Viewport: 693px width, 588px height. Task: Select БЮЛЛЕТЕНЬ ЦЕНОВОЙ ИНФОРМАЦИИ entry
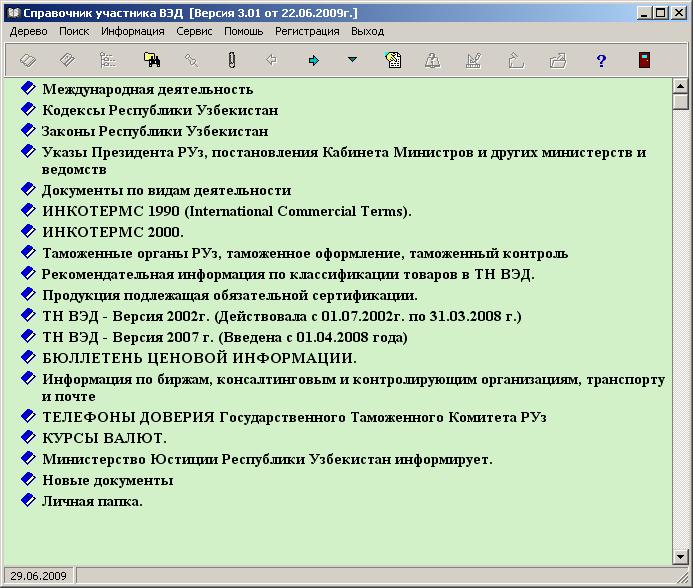pyautogui.click(x=199, y=357)
